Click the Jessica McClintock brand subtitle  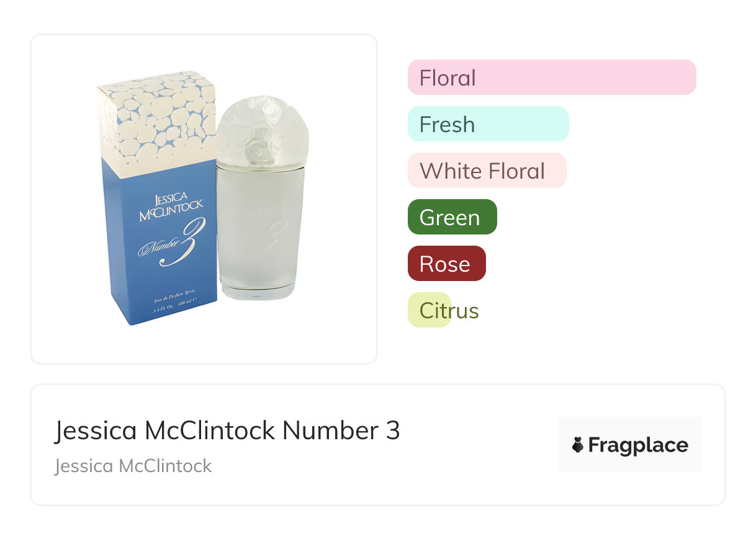point(133,466)
